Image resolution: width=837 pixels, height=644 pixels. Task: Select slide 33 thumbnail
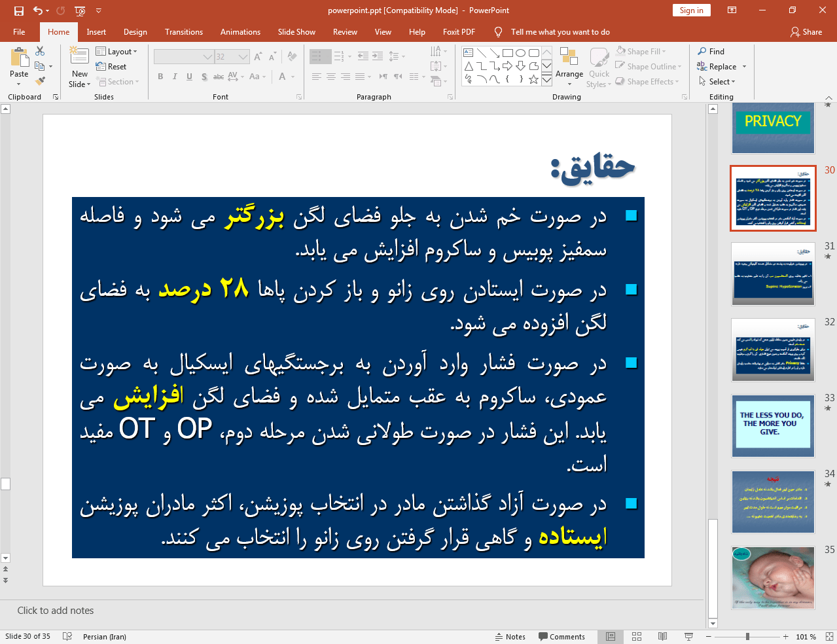tap(772, 425)
